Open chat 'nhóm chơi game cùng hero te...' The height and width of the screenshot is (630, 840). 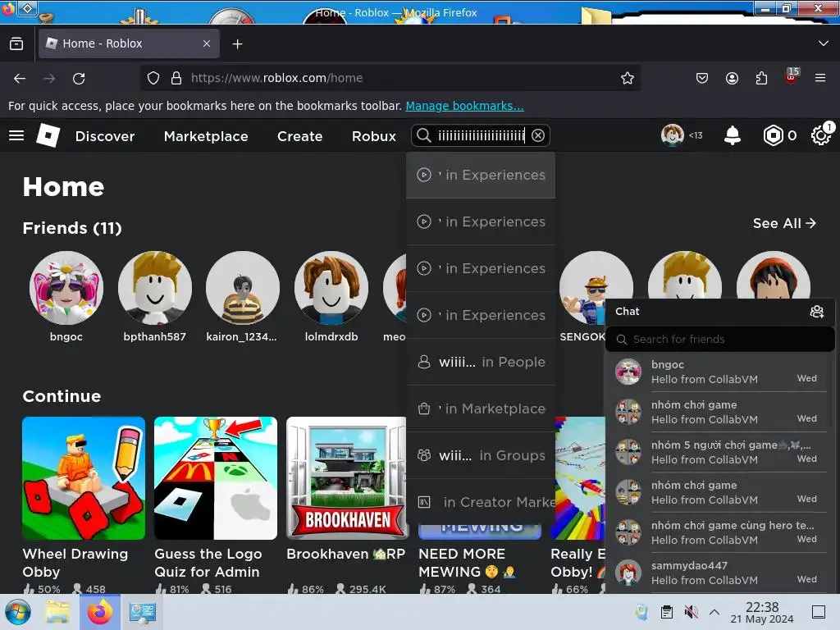[720, 532]
